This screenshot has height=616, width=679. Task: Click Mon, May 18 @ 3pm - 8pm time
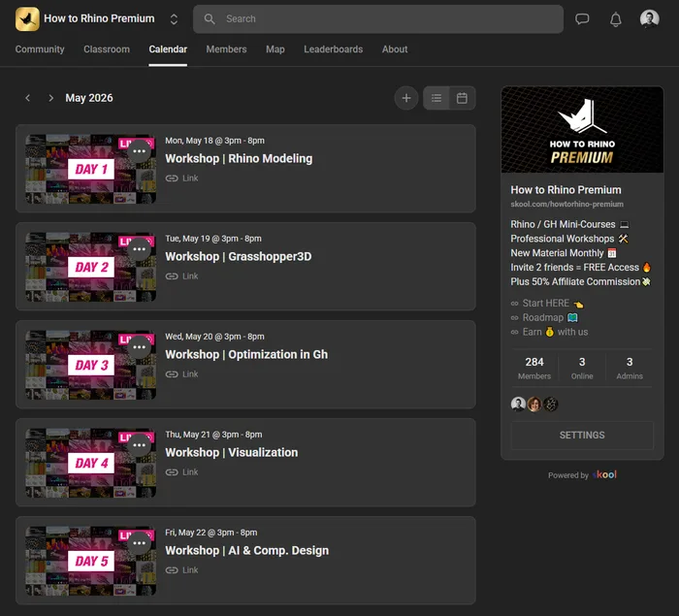click(x=214, y=141)
